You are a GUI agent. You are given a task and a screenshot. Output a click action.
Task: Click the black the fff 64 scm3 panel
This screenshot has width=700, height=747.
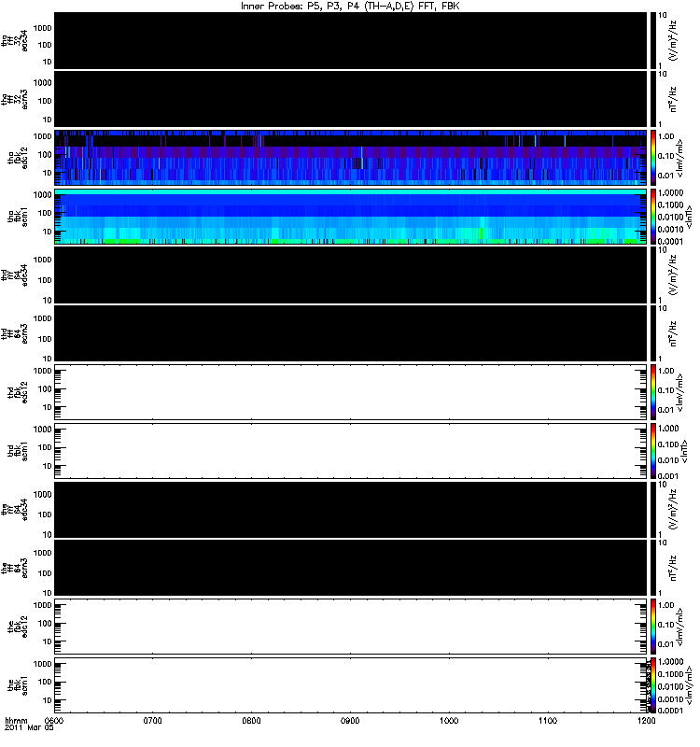tap(351, 569)
